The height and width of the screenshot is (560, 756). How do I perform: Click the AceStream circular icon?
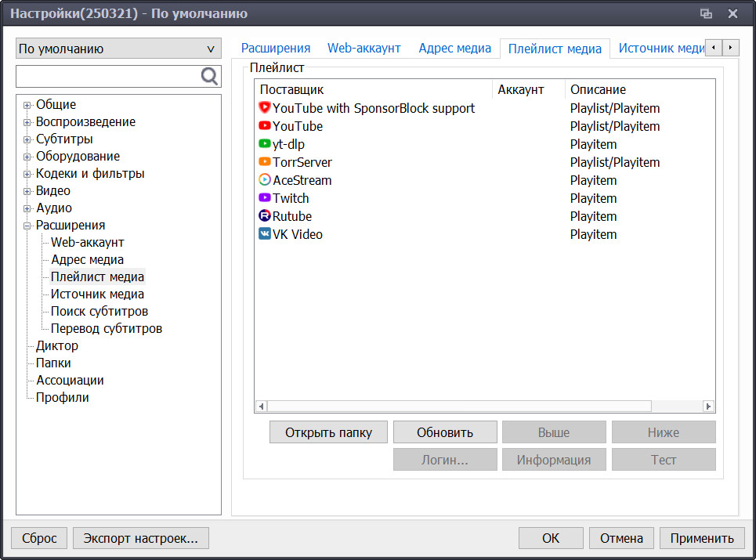265,180
